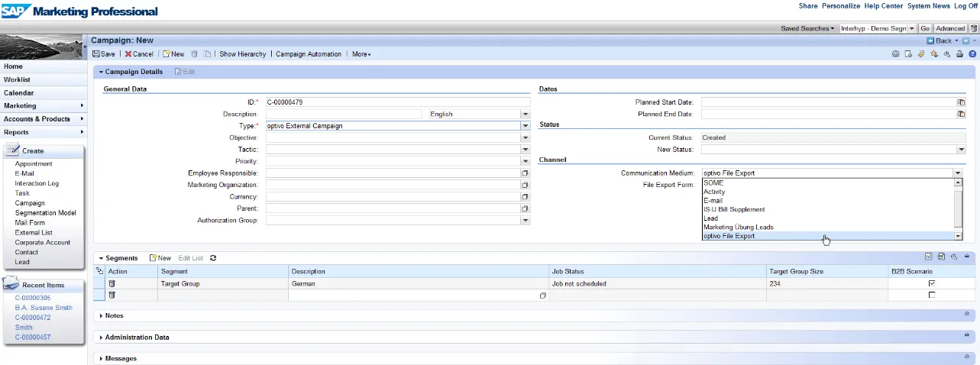Check B2B Scenario box in empty row
The width and height of the screenshot is (980, 365).
click(931, 295)
